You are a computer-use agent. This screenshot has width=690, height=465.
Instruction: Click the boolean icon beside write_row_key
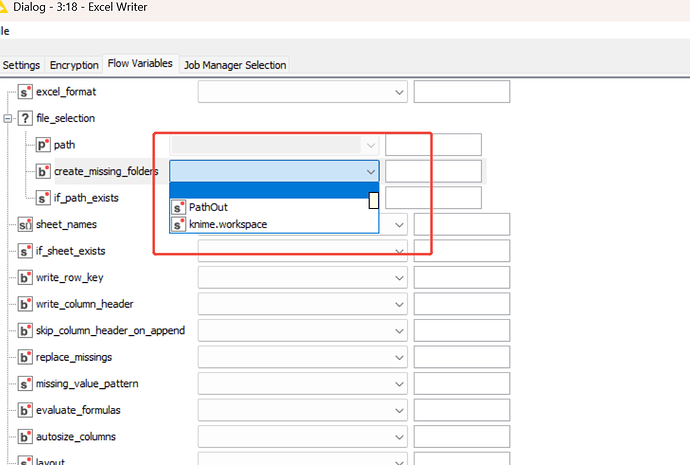(25, 277)
